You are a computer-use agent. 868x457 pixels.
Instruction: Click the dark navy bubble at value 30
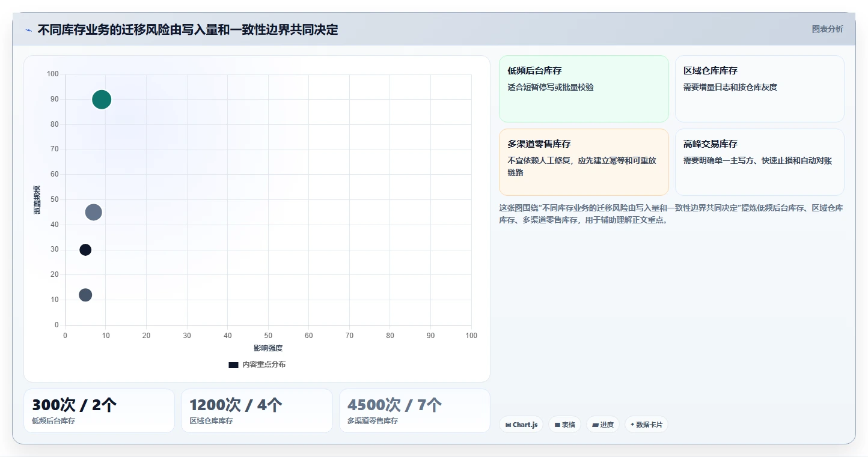click(85, 250)
